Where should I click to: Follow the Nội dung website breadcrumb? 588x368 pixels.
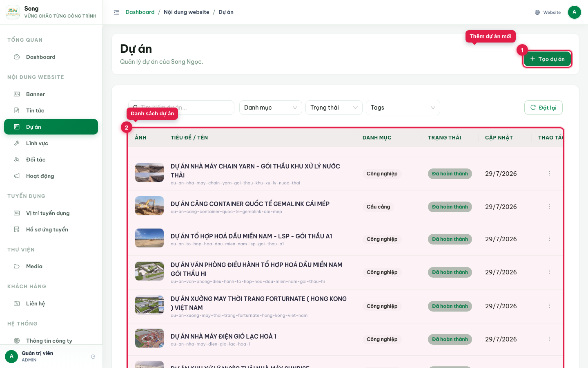(186, 12)
